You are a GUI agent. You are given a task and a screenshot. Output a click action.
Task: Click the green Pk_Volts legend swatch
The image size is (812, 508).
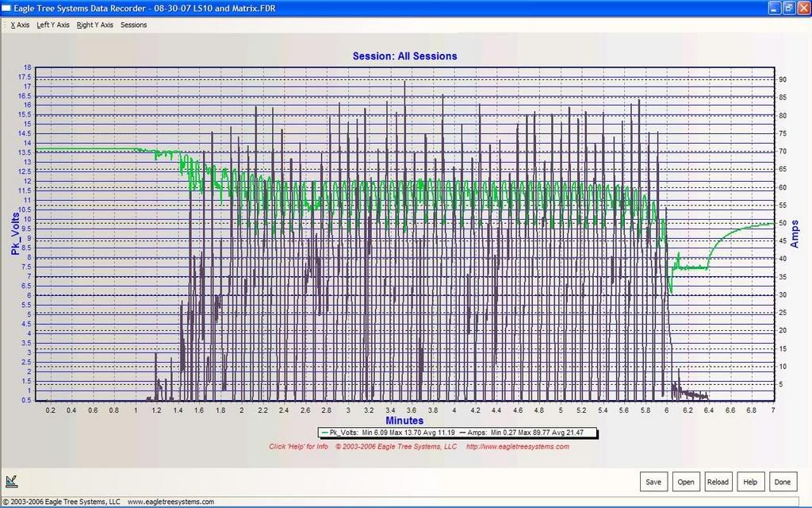(324, 433)
